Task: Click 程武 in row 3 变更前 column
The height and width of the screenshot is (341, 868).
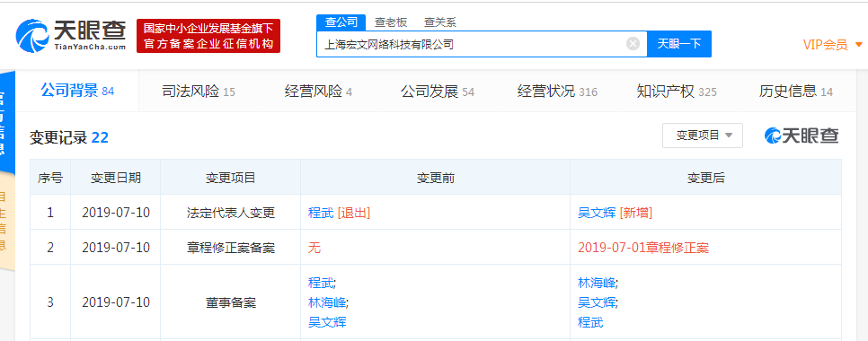Action: [321, 283]
